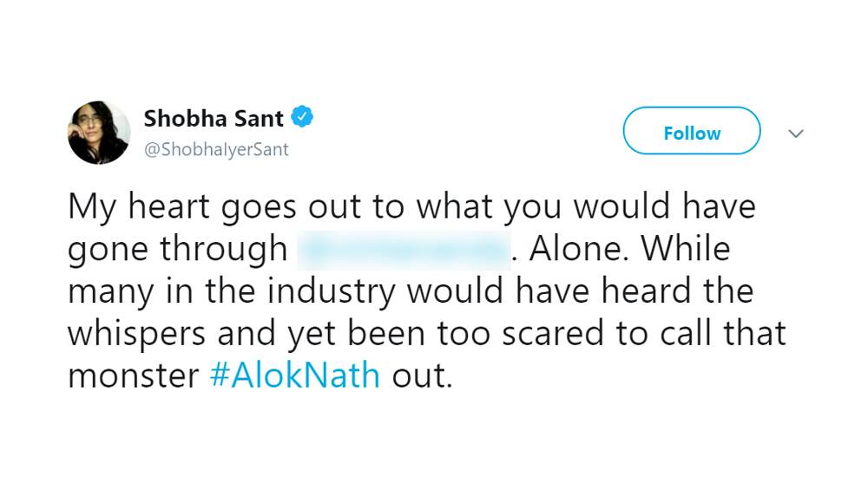This screenshot has width=868, height=490.
Task: Click the word 'monster' in the tweet
Action: [133, 376]
